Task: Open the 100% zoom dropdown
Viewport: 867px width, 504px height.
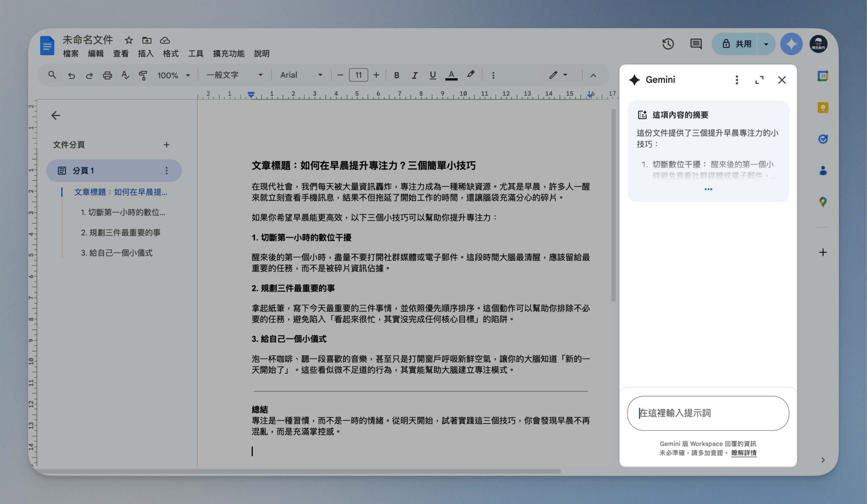Action: point(174,75)
